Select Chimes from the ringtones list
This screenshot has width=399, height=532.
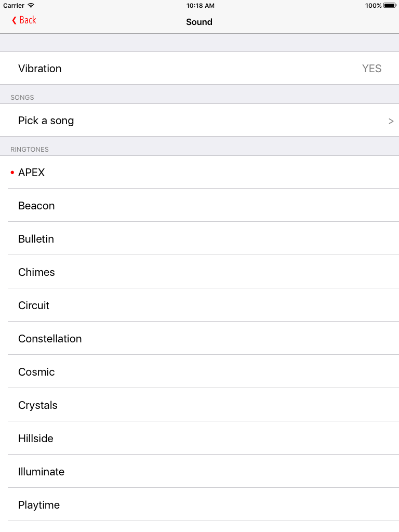coord(36,272)
